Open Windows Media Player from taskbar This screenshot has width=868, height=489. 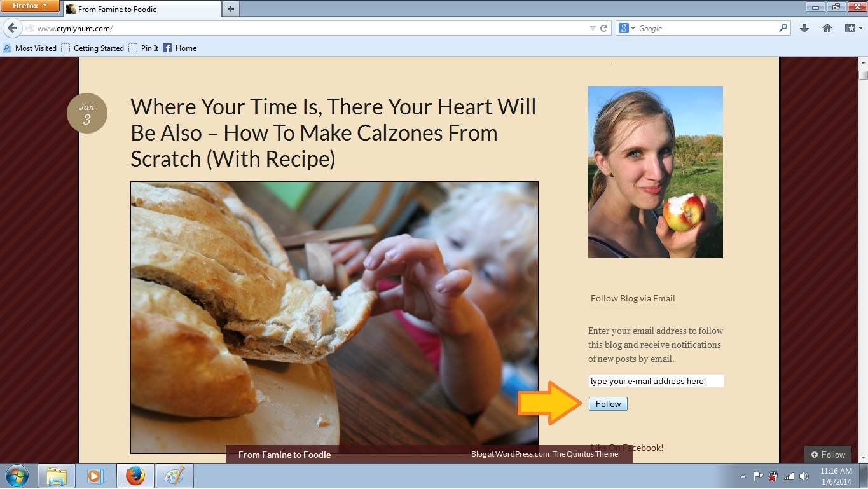click(x=95, y=476)
